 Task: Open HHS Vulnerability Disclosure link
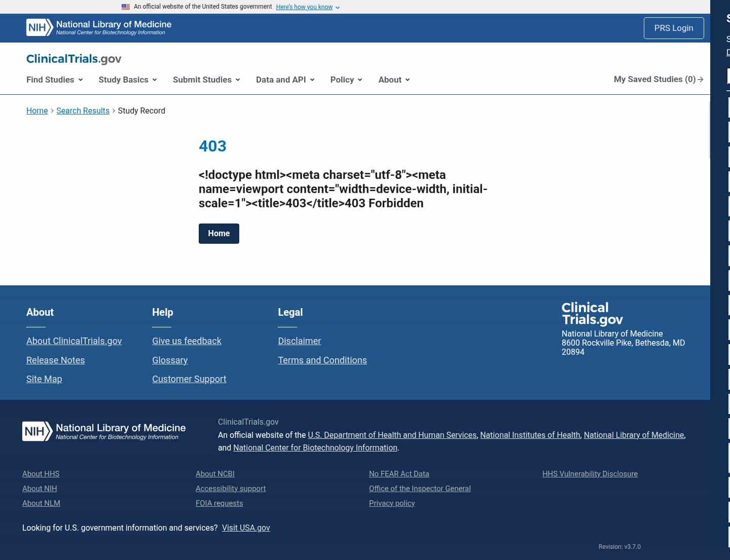pyautogui.click(x=590, y=474)
